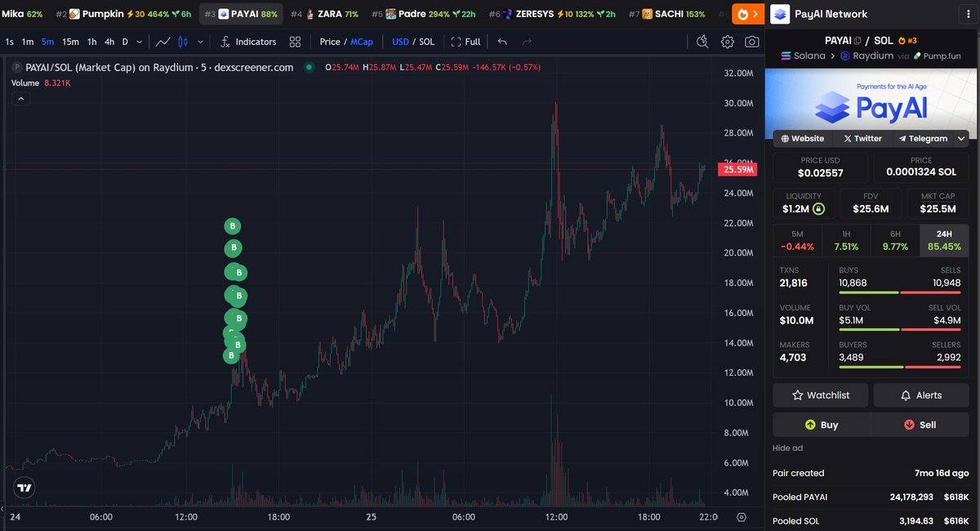The height and width of the screenshot is (531, 980).
Task: Click the red Sell button
Action: tap(920, 425)
